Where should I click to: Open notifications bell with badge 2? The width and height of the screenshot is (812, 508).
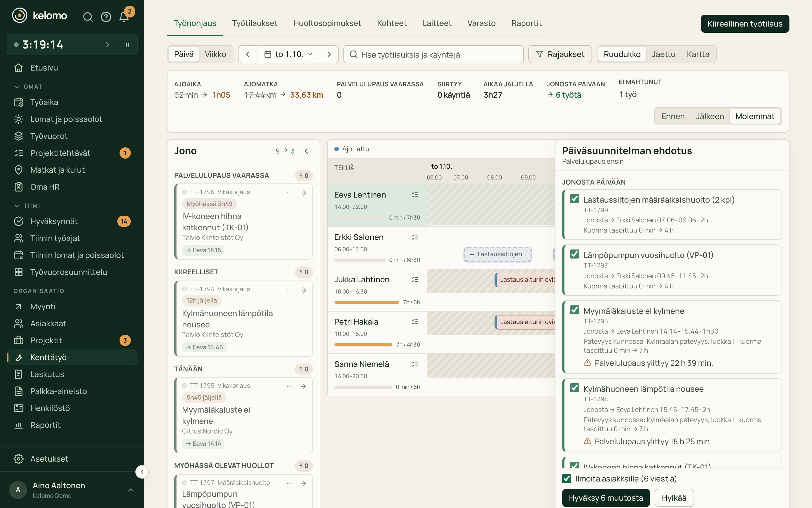point(124,16)
